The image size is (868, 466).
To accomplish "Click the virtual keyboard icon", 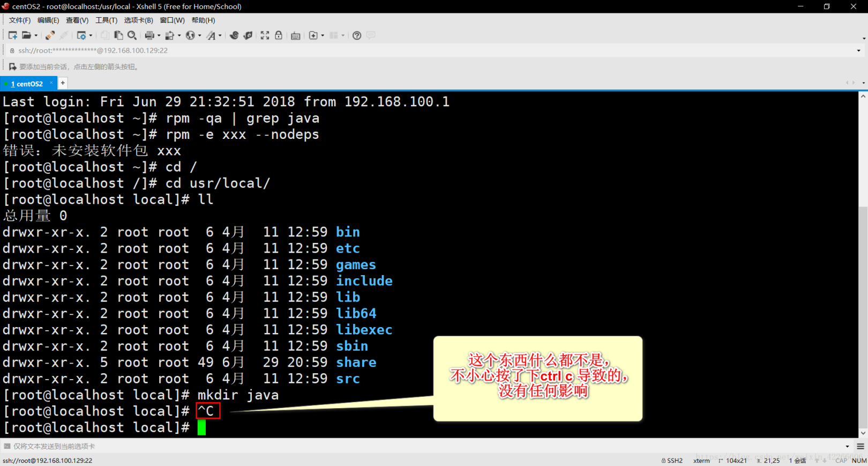I will coord(295,35).
